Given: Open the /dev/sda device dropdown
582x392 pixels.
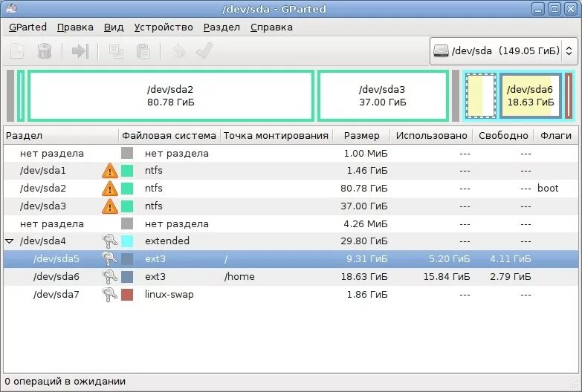Looking at the screenshot, I should pyautogui.click(x=503, y=50).
